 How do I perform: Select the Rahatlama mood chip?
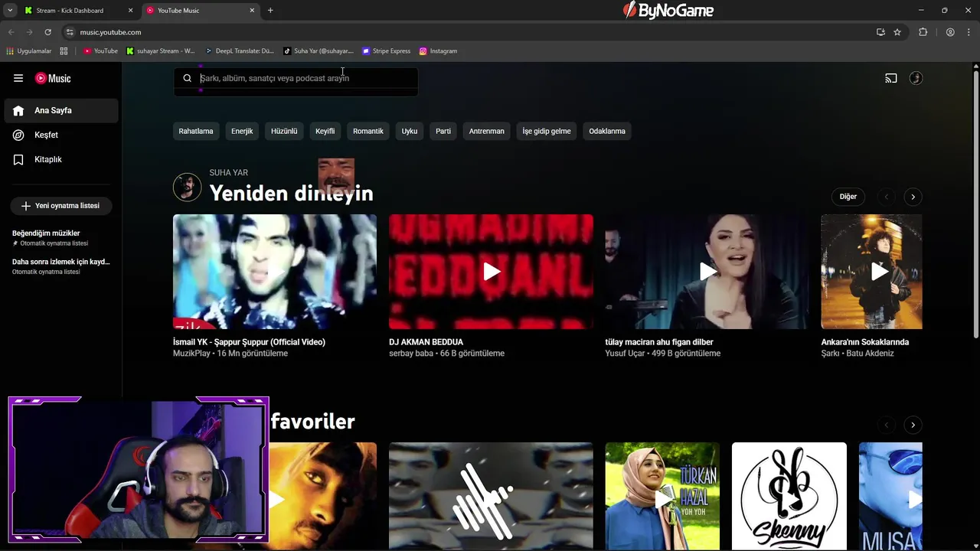(196, 131)
